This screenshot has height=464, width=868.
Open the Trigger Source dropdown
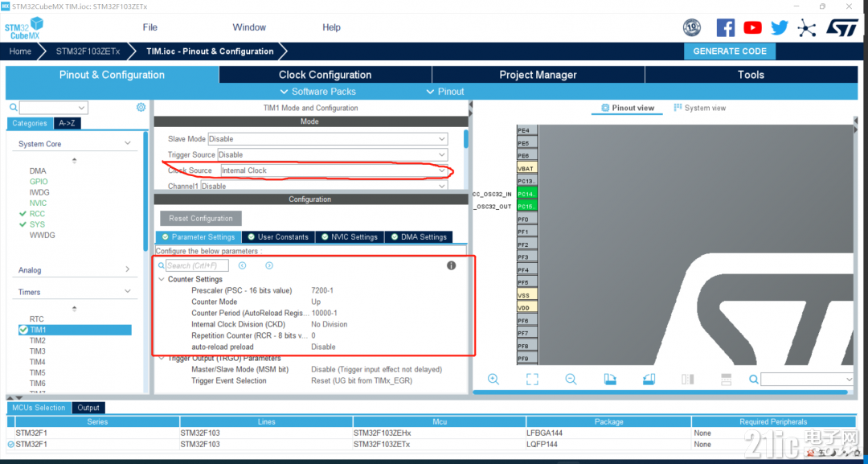[x=333, y=155]
